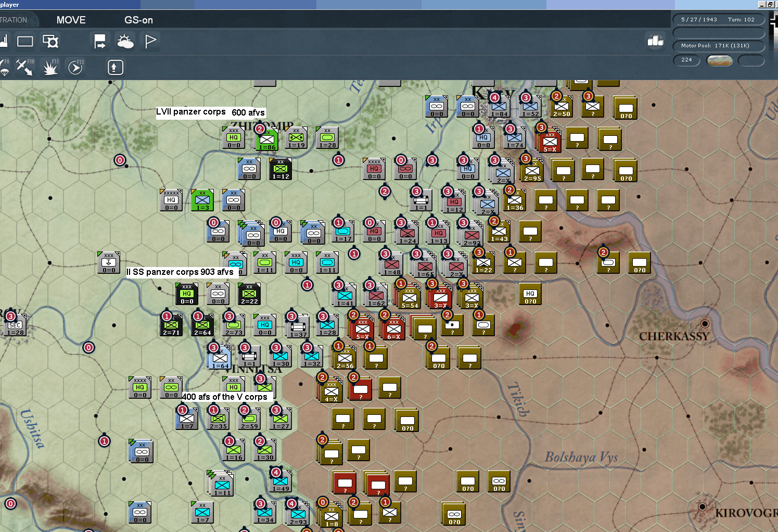Select the unit counter labeled 1=37
The height and width of the screenshot is (532, 778).
(x=298, y=327)
